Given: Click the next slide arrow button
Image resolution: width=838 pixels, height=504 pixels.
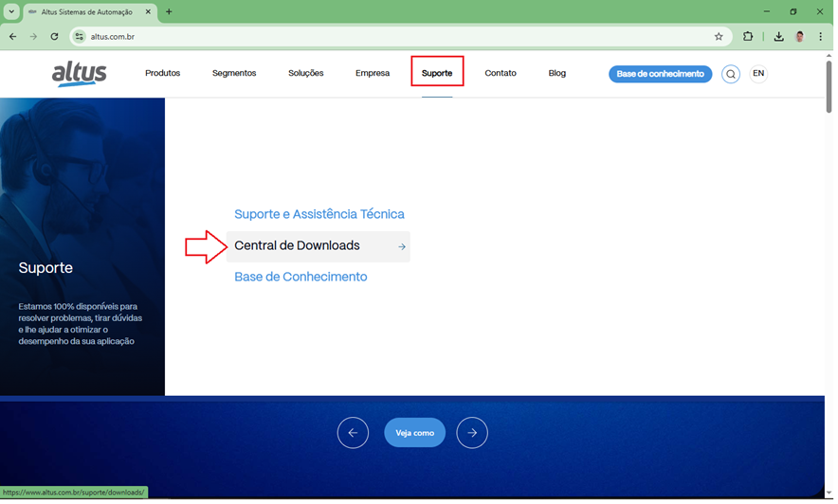Looking at the screenshot, I should 472,433.
